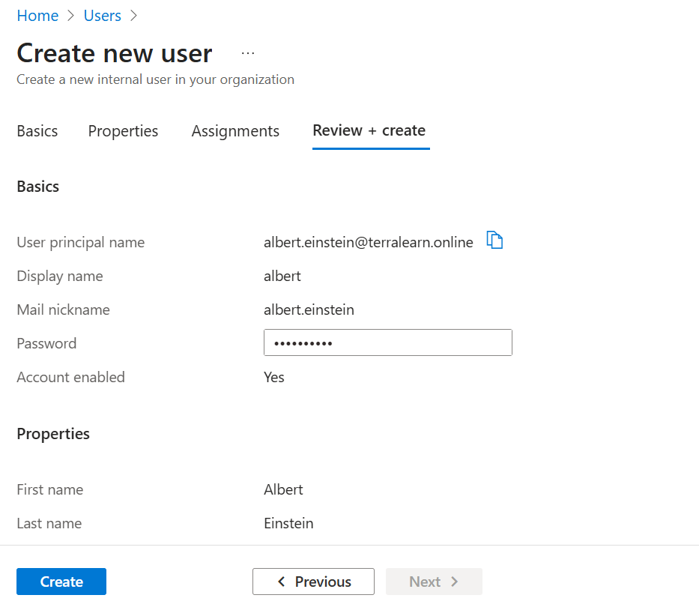Viewport: 699px width, 616px height.
Task: Click the Account enabled value Yes
Action: 274,377
